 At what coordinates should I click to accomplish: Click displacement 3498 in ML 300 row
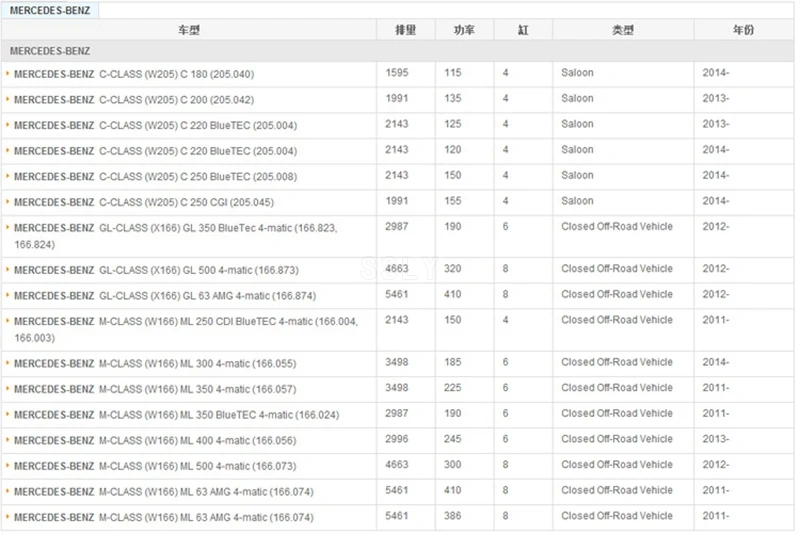coord(397,362)
